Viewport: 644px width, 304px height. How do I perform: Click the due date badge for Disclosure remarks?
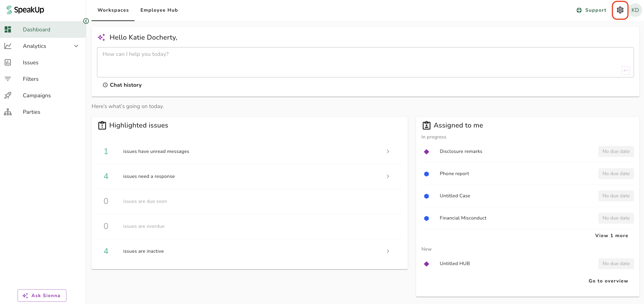(616, 151)
